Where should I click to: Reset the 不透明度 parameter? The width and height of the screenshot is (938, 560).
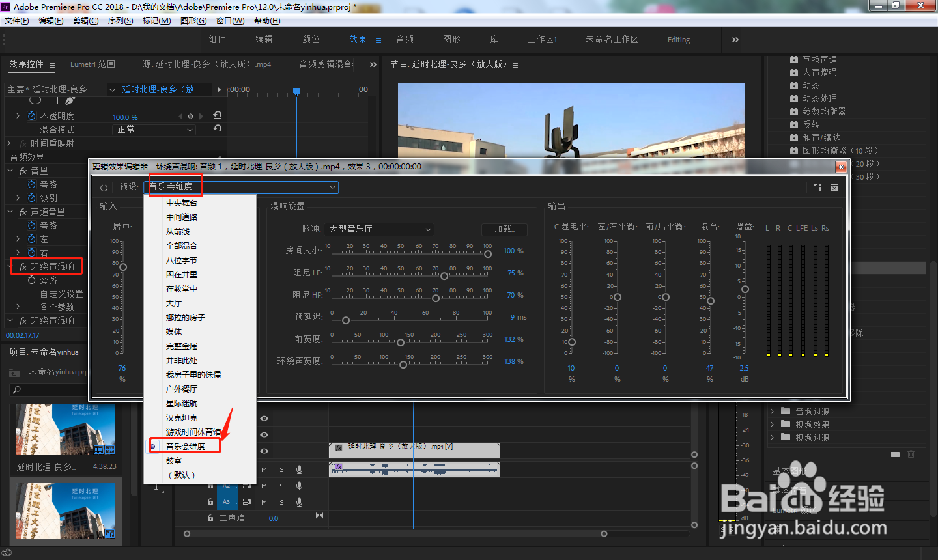pyautogui.click(x=218, y=115)
